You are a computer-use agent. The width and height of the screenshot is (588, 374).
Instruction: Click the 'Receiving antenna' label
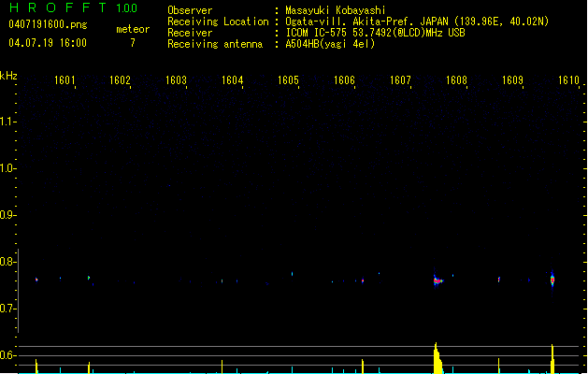tap(215, 44)
